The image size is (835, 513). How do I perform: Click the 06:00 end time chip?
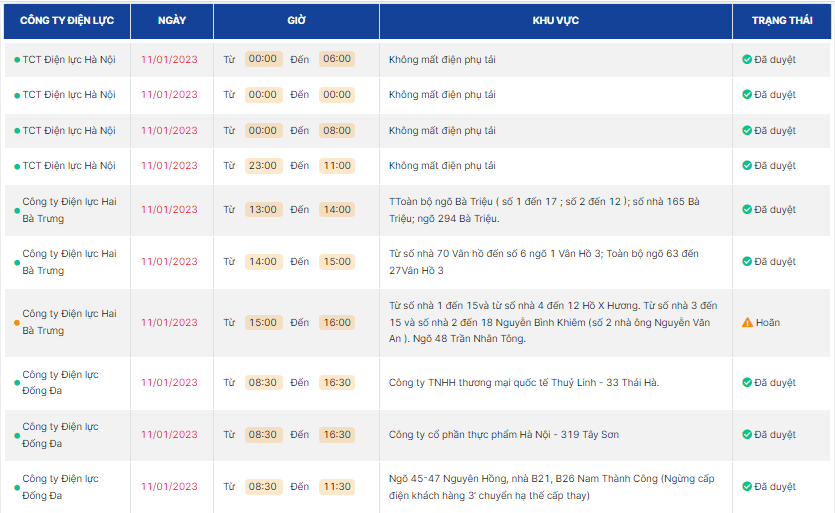tap(337, 59)
